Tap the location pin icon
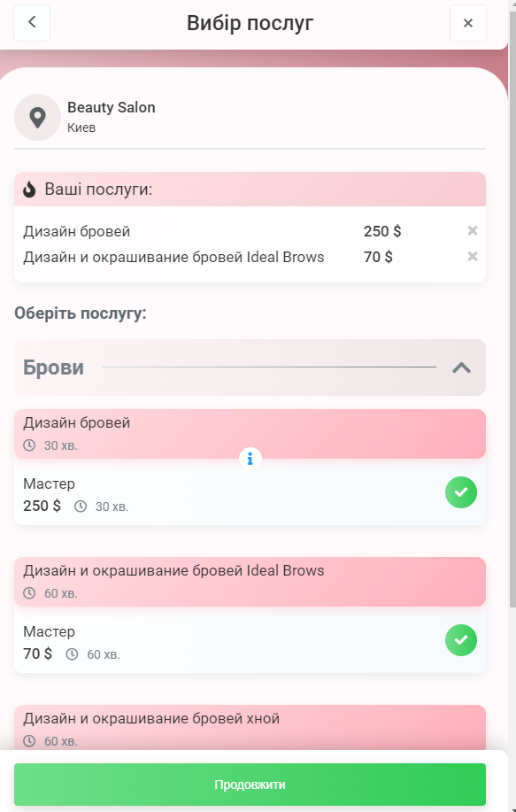516x812 pixels. click(37, 118)
